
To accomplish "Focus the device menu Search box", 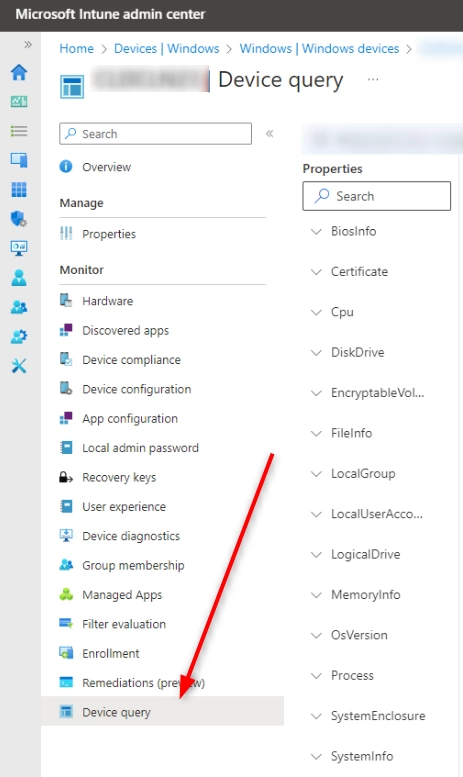I will pos(155,134).
